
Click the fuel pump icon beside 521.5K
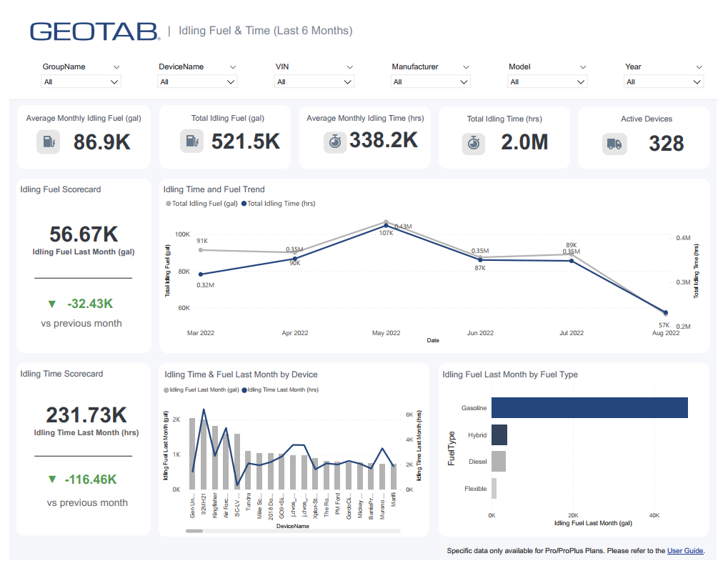191,141
